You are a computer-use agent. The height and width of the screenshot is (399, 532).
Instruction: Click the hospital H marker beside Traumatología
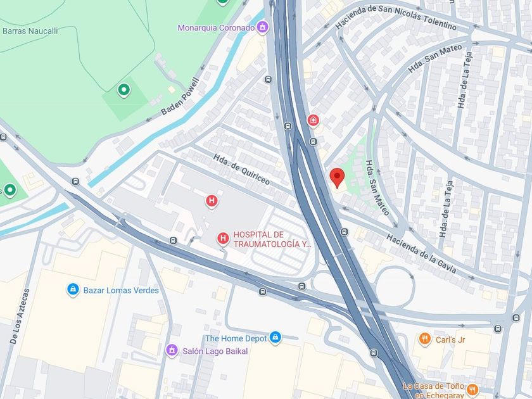coord(223,239)
